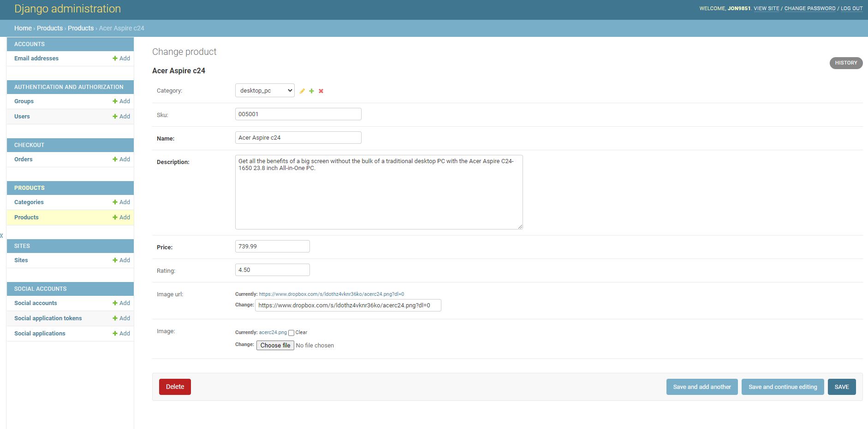Viewport: 868px width, 429px height.
Task: Collapse the sidebar navigation
Action: [2, 235]
